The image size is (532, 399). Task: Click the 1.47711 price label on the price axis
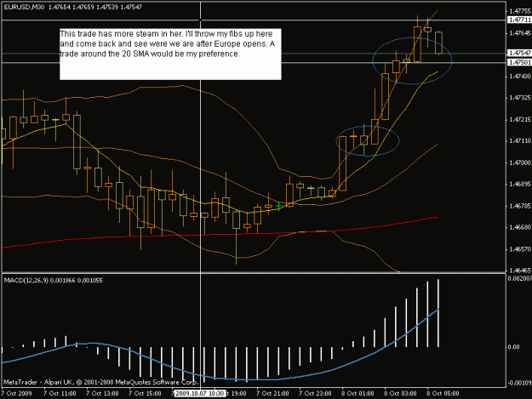pos(519,20)
